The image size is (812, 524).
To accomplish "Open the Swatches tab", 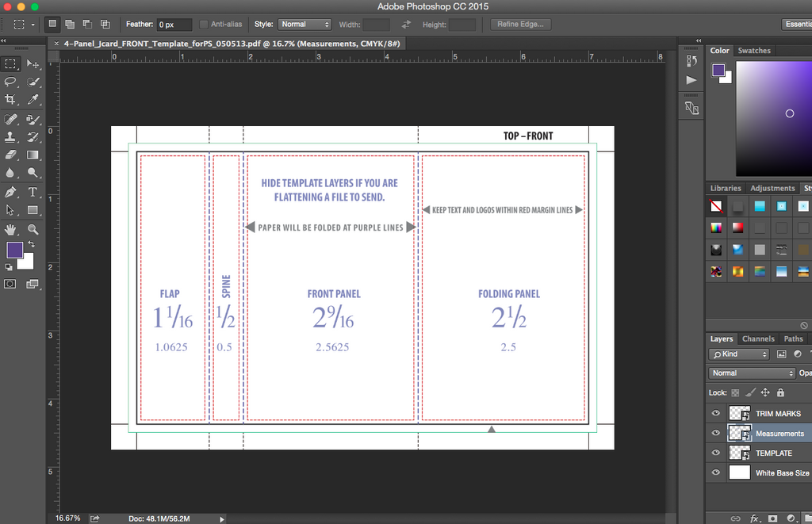I will 754,51.
